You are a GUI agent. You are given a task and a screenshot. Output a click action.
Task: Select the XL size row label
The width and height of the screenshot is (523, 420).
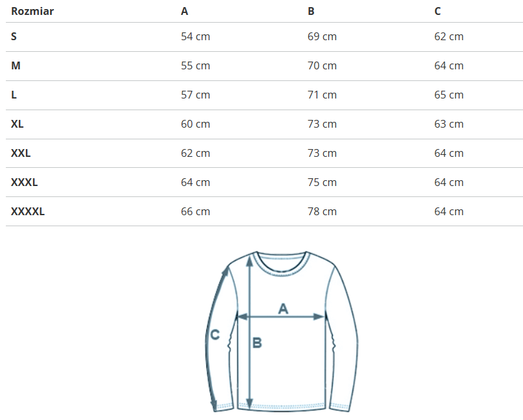click(18, 124)
